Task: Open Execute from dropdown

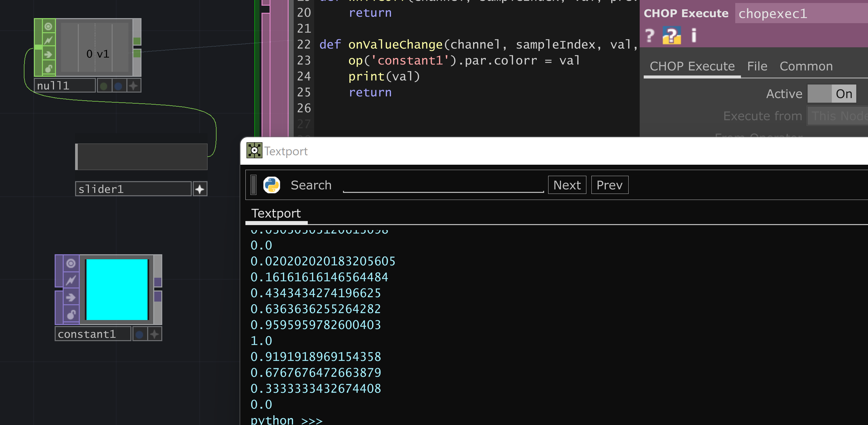Action: [x=837, y=116]
